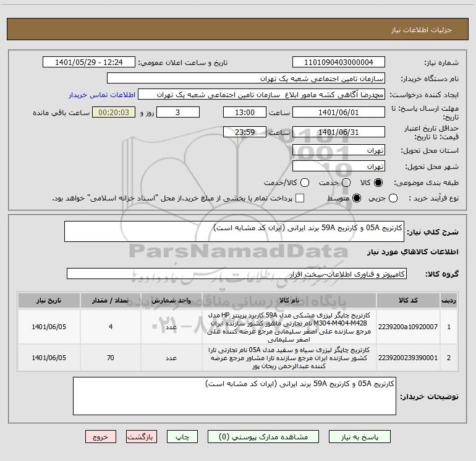Click the بازگشت back button

142,437
